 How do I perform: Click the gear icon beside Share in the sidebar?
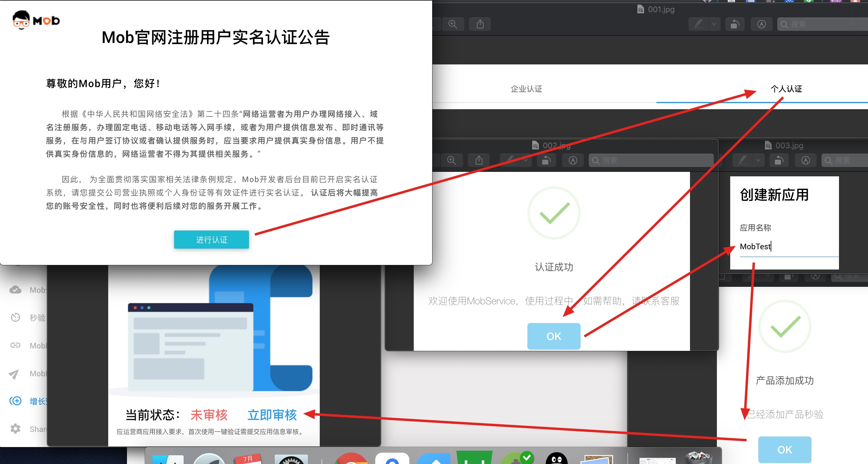click(15, 429)
